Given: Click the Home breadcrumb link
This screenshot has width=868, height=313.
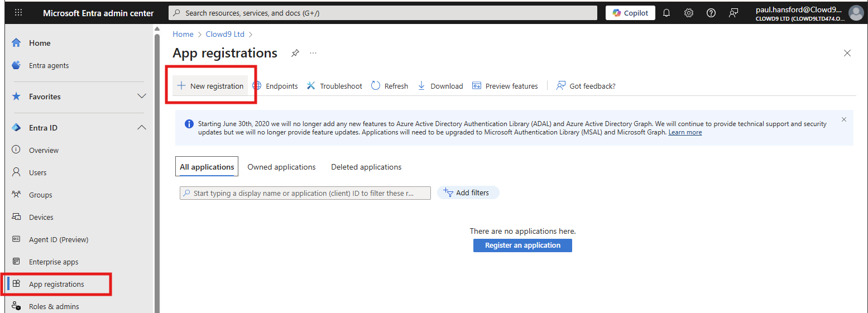Looking at the screenshot, I should [x=183, y=34].
